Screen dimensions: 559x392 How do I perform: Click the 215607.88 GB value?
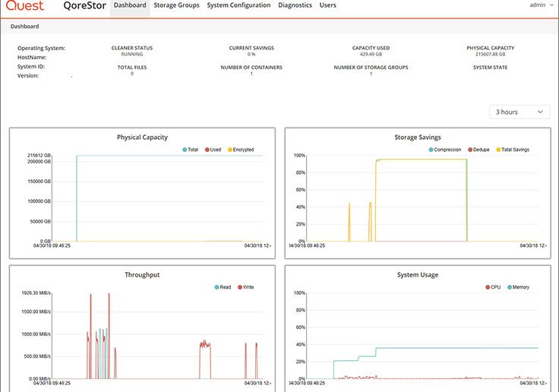pos(490,54)
